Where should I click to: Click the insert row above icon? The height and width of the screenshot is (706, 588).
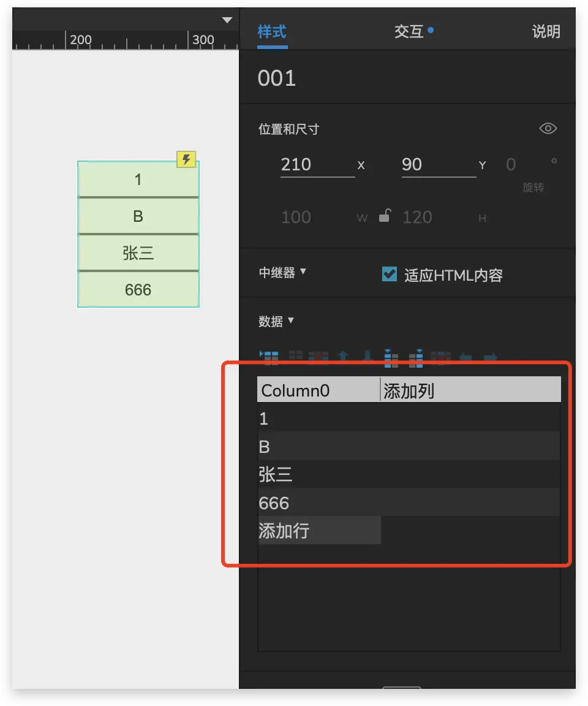pyautogui.click(x=269, y=357)
